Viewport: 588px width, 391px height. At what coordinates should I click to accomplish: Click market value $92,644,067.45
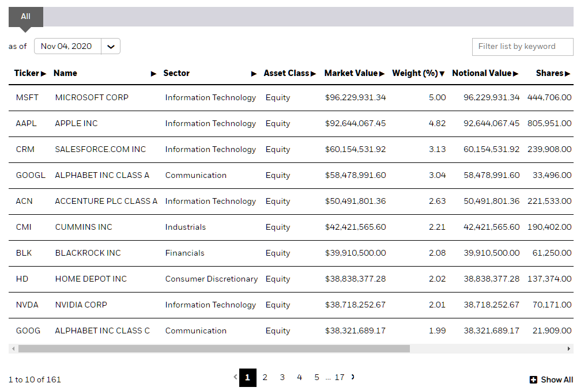(x=356, y=123)
